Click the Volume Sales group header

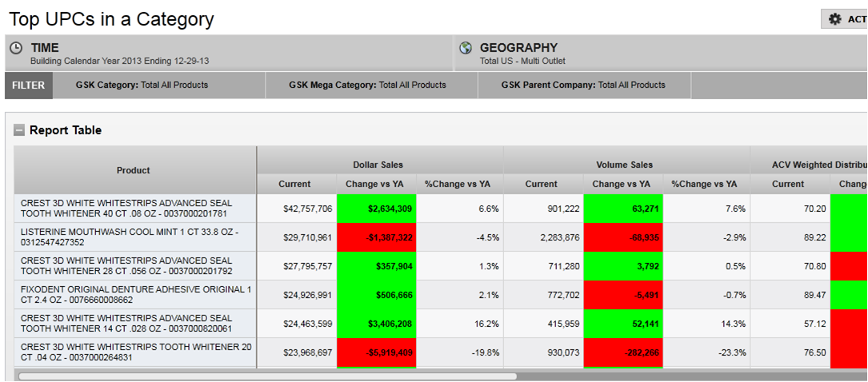[x=624, y=165]
